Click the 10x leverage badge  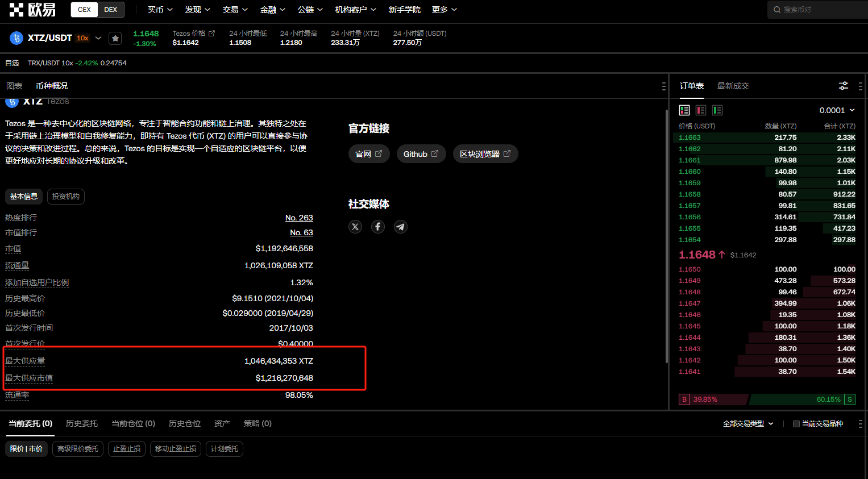(82, 38)
